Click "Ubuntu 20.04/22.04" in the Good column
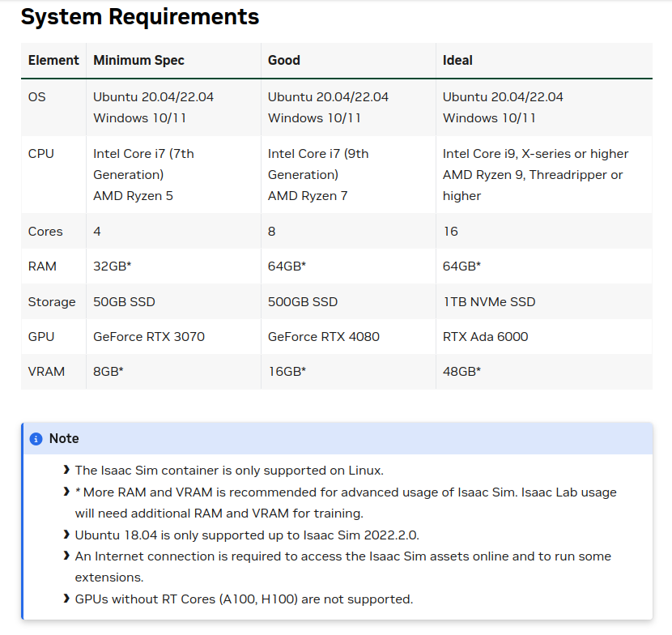This screenshot has height=635, width=672. 328,97
